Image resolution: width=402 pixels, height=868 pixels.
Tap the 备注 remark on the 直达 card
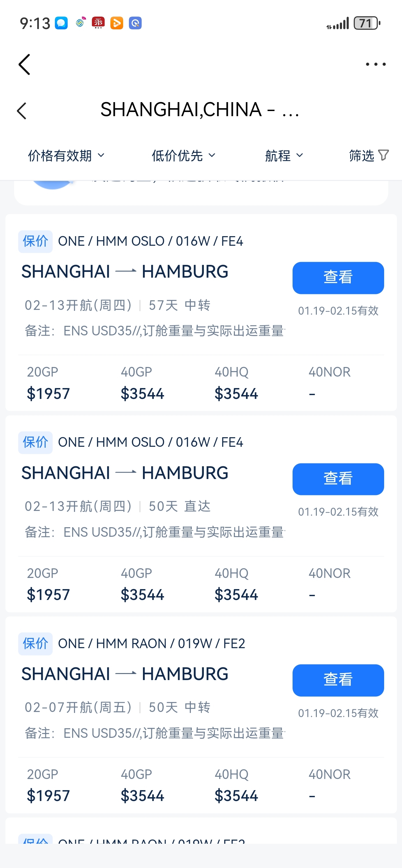pyautogui.click(x=155, y=532)
